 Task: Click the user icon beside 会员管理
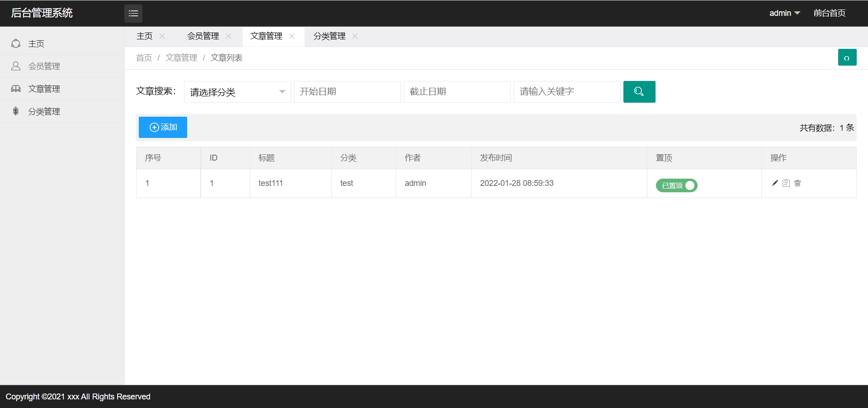[x=16, y=66]
